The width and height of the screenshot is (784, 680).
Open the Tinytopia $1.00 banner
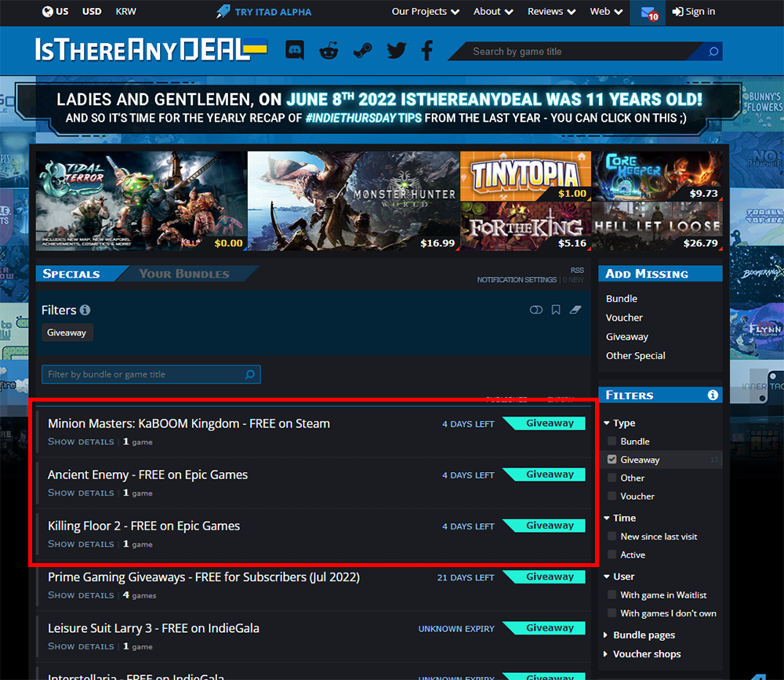pos(525,176)
